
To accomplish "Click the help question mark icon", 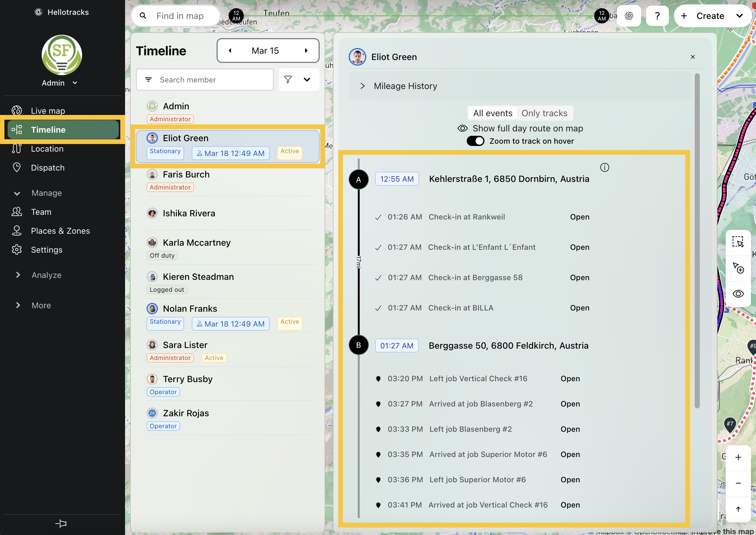I will click(x=657, y=15).
